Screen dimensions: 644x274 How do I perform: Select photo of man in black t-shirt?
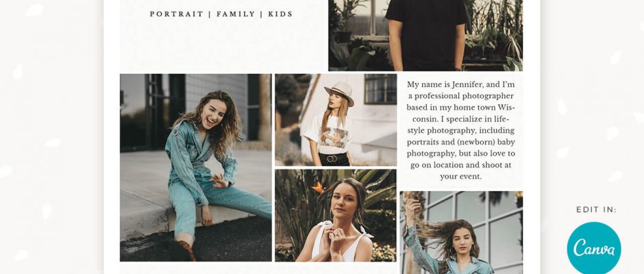click(x=425, y=36)
